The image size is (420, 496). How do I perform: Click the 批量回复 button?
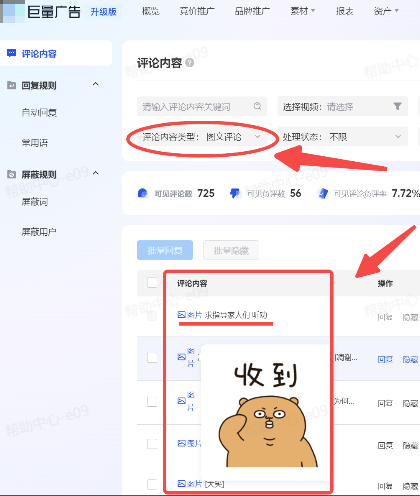165,250
